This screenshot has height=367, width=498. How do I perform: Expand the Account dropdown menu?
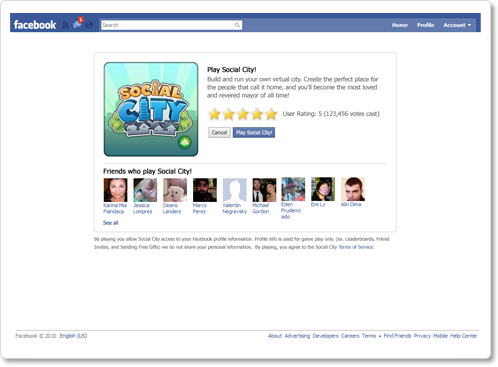click(457, 25)
